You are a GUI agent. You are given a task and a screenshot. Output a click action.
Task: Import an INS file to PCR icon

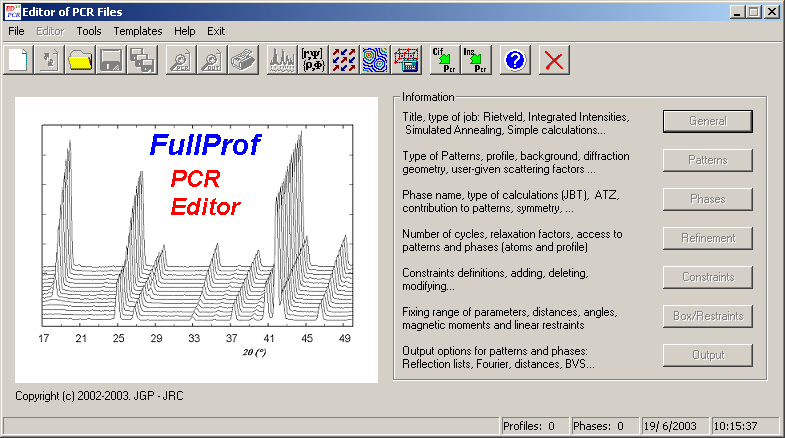click(x=476, y=60)
